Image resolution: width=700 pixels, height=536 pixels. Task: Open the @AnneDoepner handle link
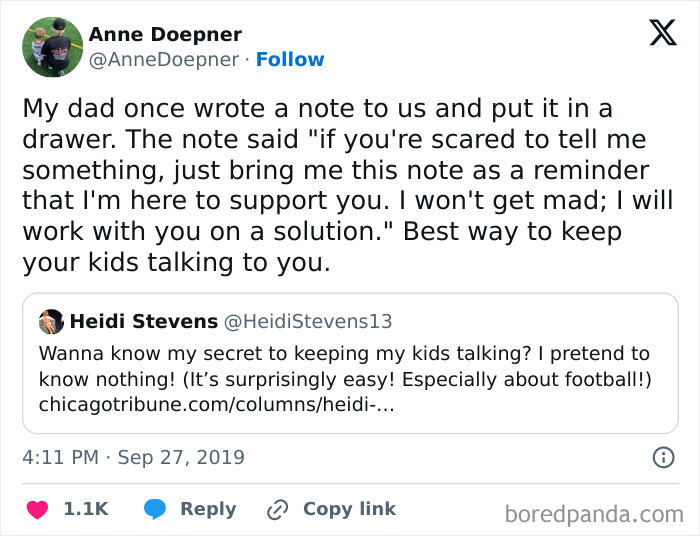pos(163,59)
